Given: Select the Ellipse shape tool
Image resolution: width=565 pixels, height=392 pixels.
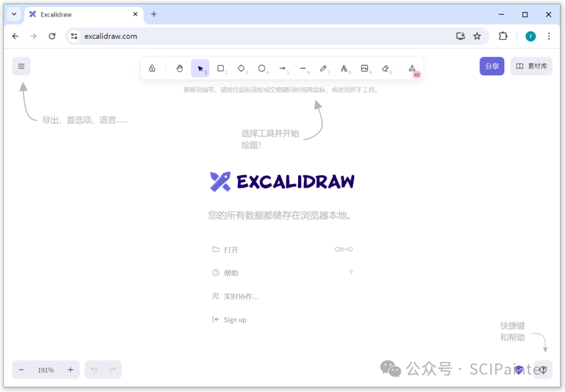Looking at the screenshot, I should coord(262,68).
